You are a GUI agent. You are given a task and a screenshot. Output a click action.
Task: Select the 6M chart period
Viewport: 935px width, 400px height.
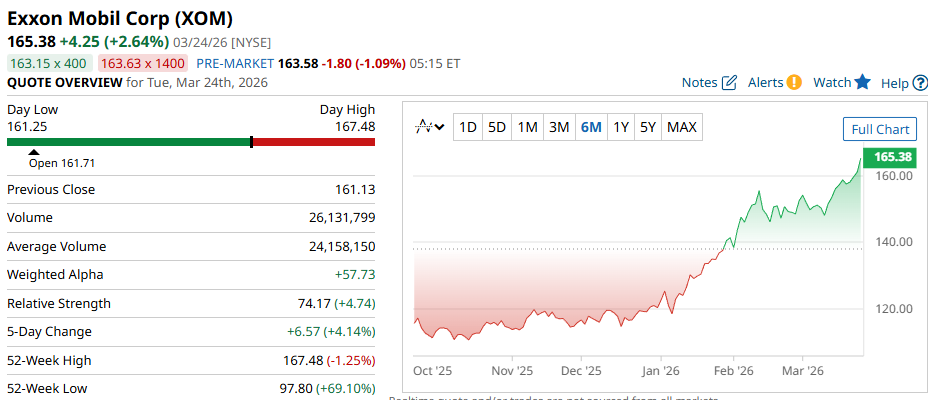click(591, 127)
